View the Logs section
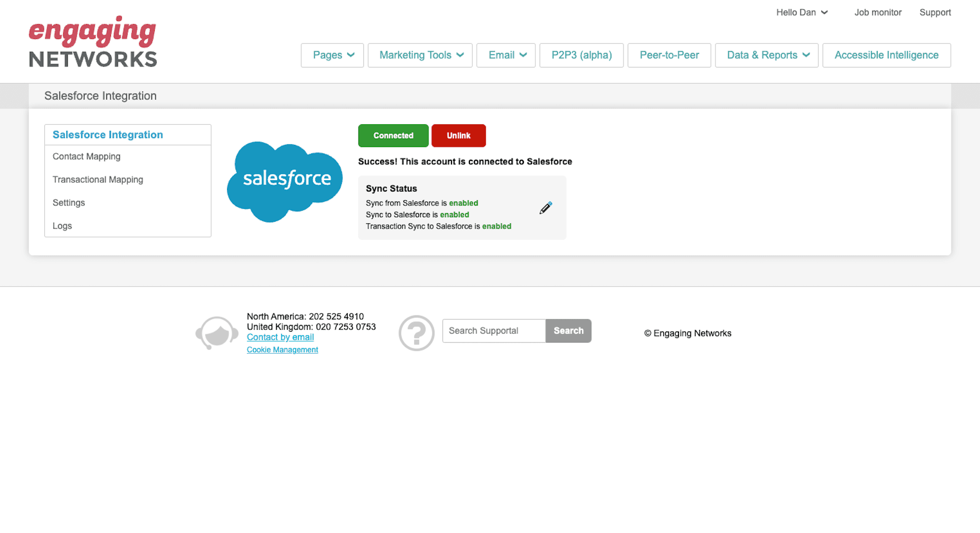 click(x=128, y=226)
